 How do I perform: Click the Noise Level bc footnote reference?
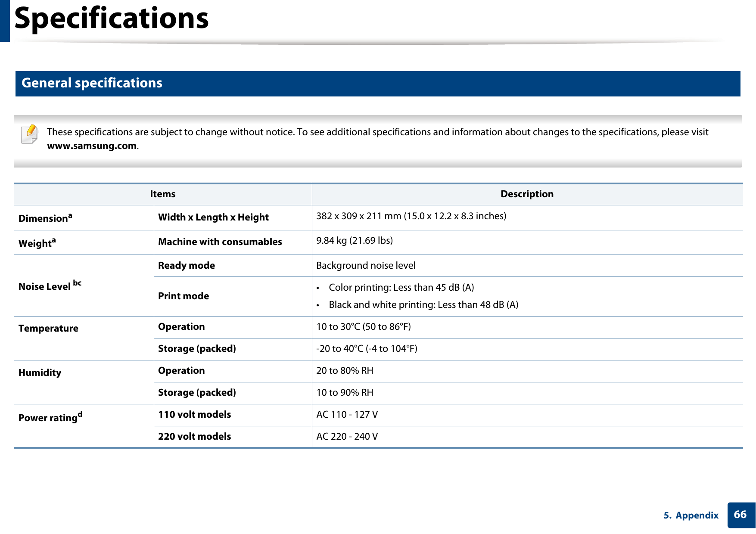[x=78, y=283]
